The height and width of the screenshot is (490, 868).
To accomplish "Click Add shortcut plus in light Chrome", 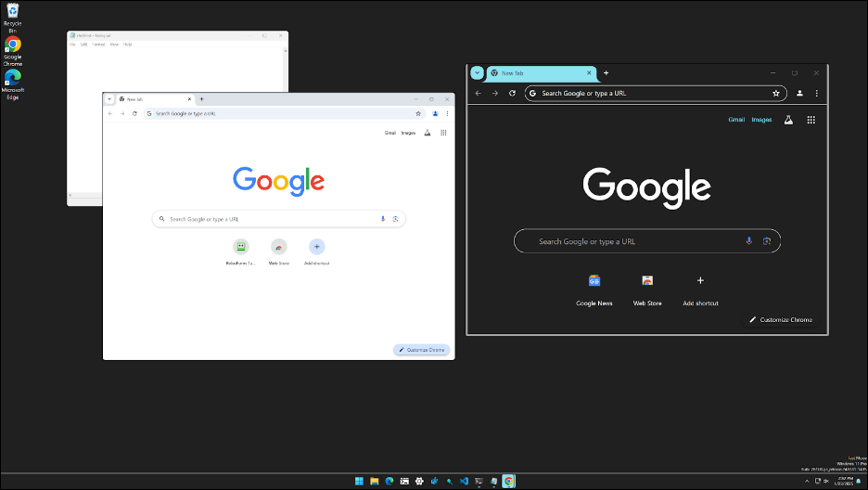I will coord(316,247).
